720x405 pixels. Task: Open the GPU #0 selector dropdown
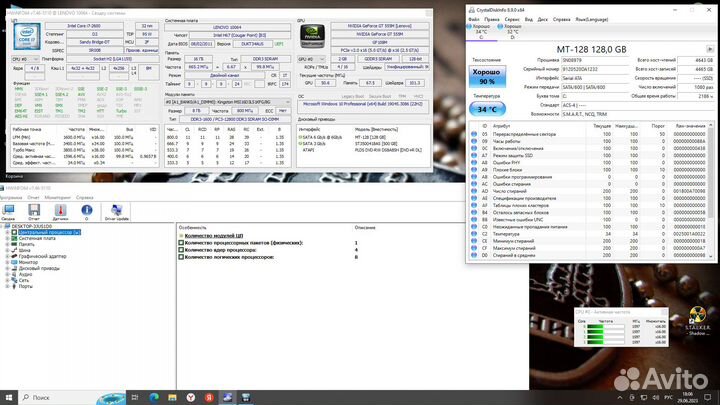(x=312, y=59)
